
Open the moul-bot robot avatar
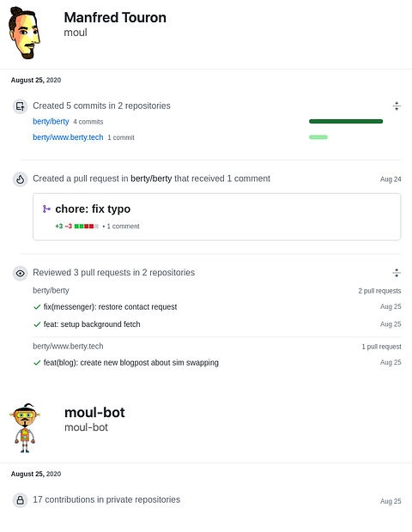click(25, 428)
